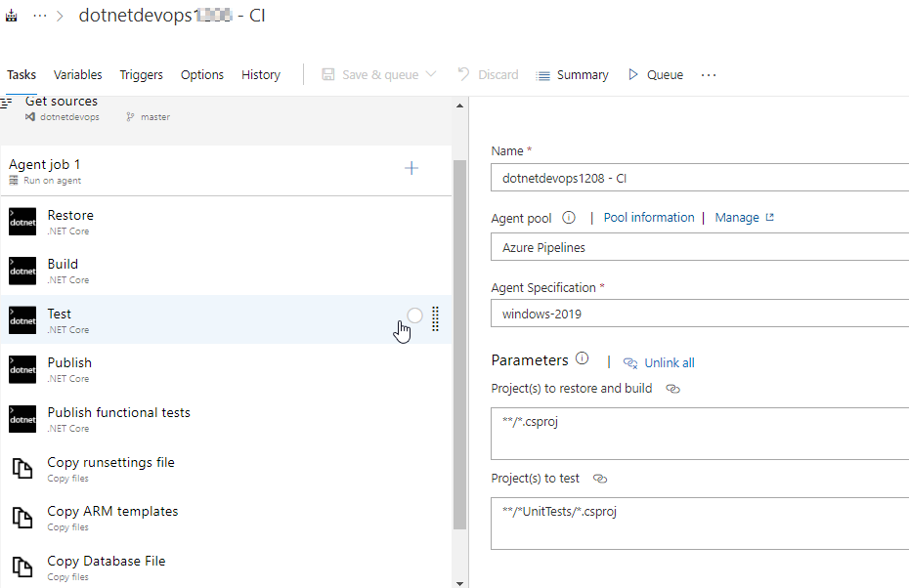Image resolution: width=909 pixels, height=588 pixels.
Task: Open the Agent Specification dropdown
Action: 700,314
